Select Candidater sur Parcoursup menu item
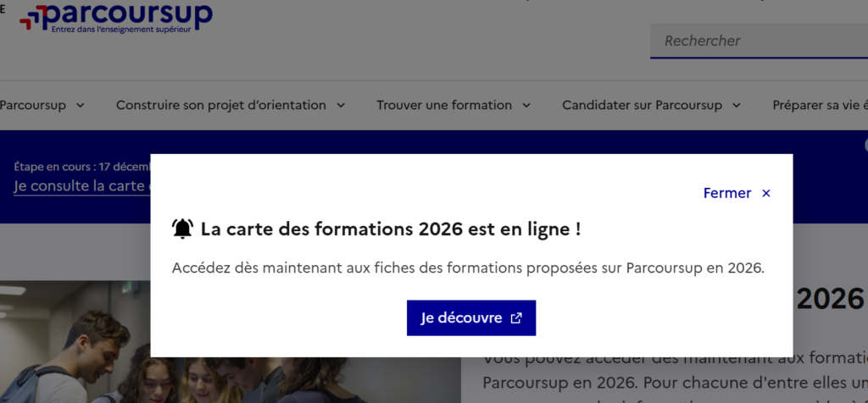 tap(642, 106)
